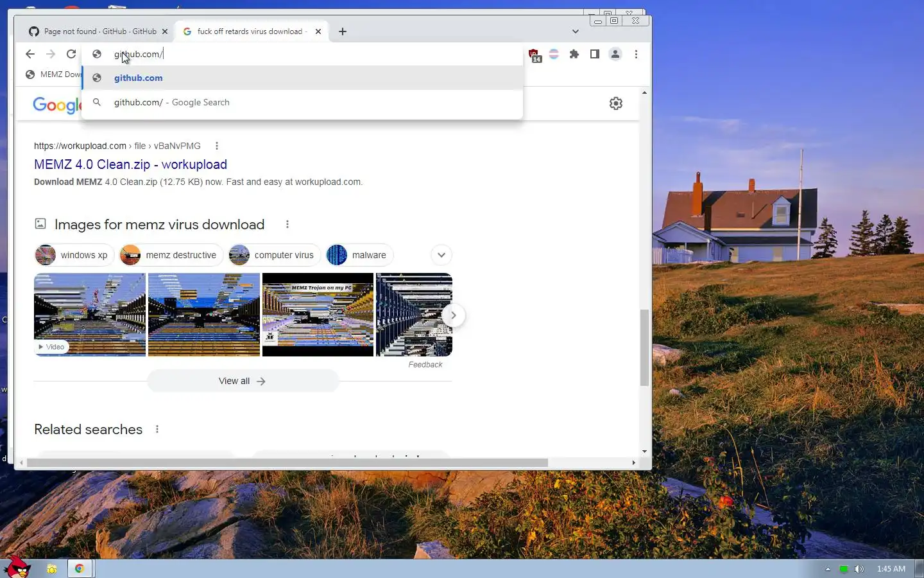This screenshot has height=578, width=924.
Task: Click the striped round extension icon
Action: tap(554, 55)
